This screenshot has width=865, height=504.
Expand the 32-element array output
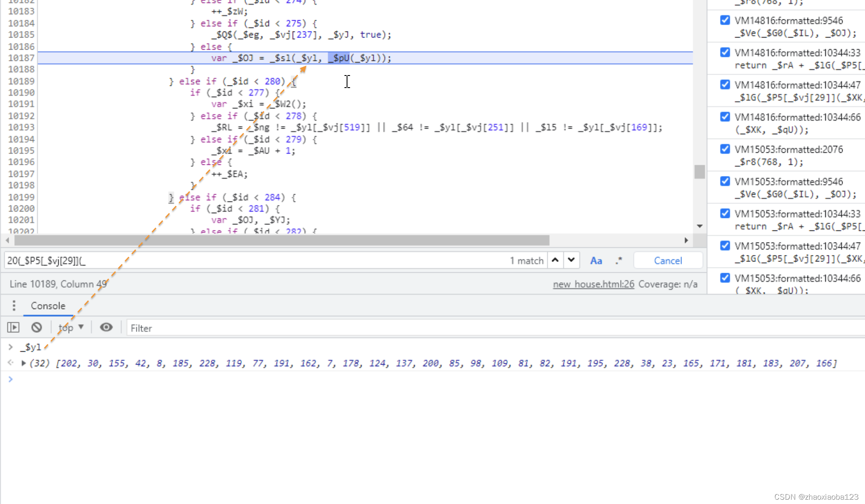[x=24, y=363]
